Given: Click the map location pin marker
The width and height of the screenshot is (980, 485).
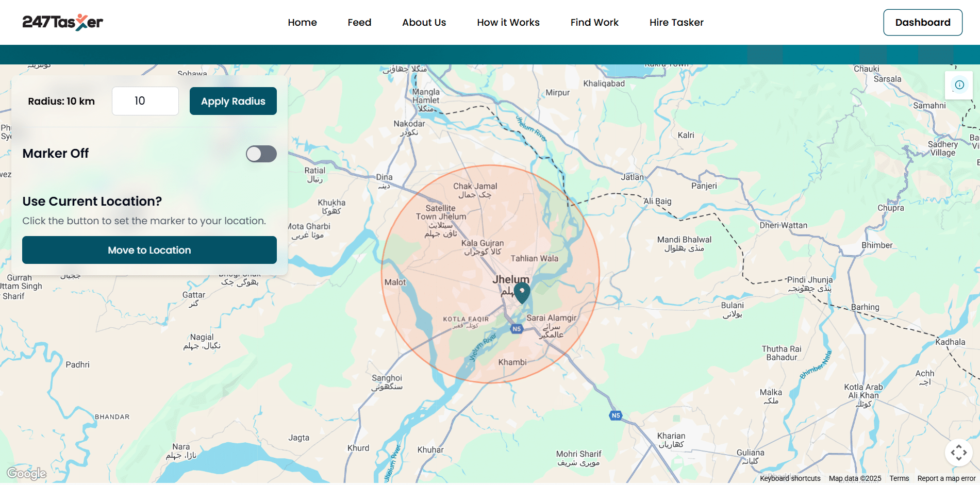Looking at the screenshot, I should (x=522, y=292).
